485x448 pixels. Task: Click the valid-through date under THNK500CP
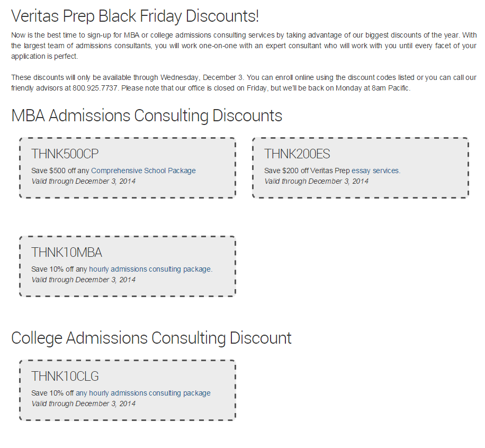click(x=84, y=182)
